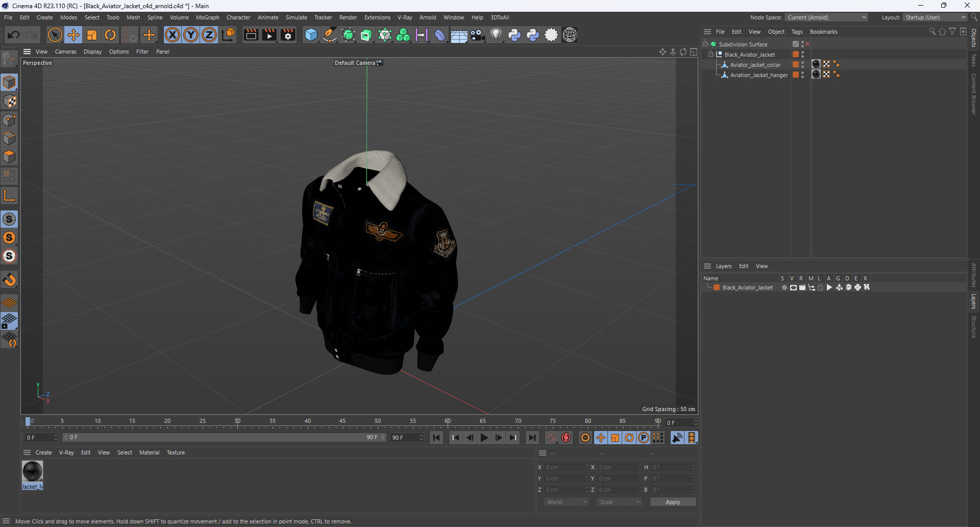Click the X position input field
This screenshot has height=527, width=980.
(x=567, y=467)
